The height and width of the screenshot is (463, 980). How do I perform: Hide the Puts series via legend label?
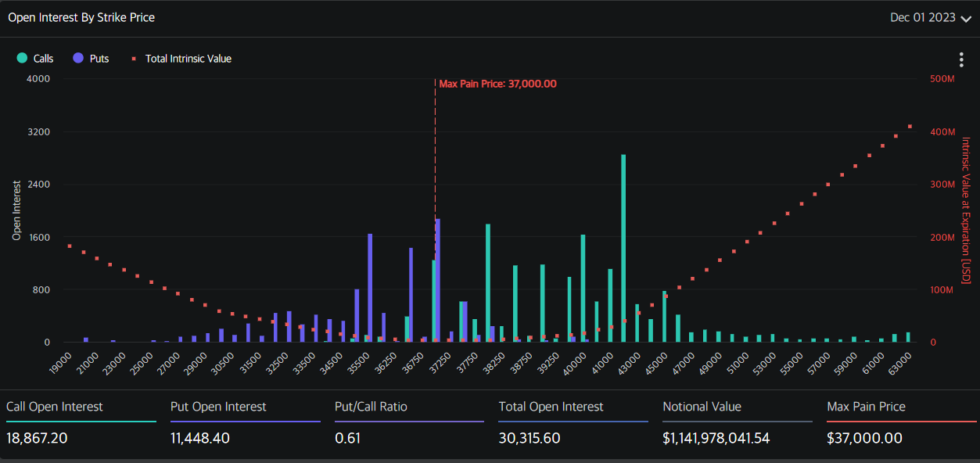tap(99, 59)
